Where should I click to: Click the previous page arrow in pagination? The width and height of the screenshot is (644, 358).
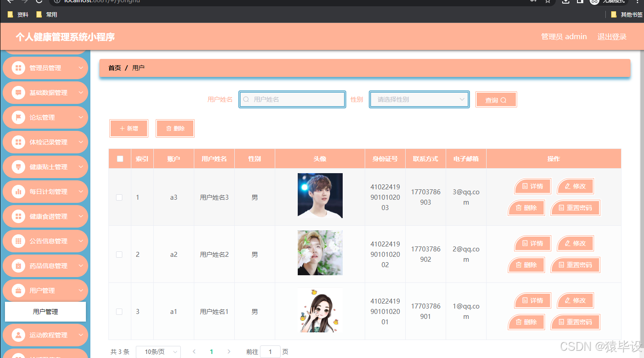pos(194,352)
